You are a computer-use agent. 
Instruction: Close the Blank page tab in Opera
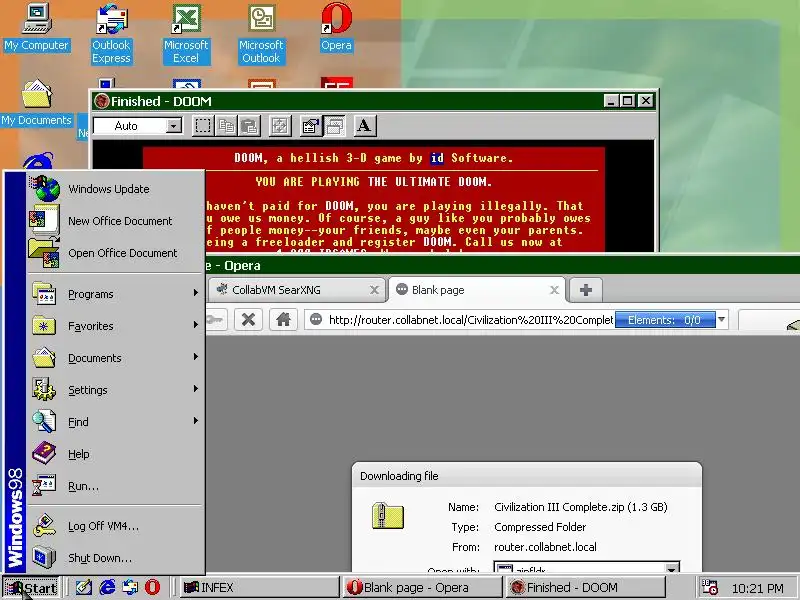tap(554, 290)
